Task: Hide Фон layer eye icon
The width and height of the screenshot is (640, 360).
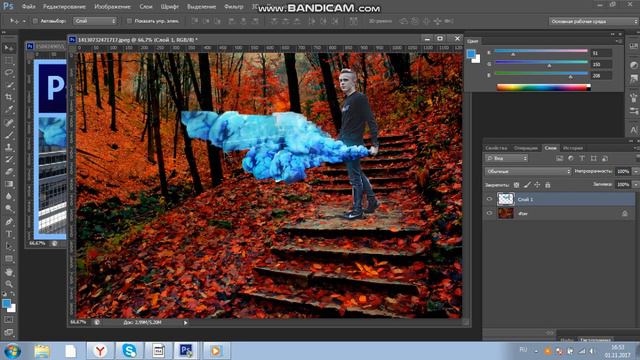Action: pos(489,213)
